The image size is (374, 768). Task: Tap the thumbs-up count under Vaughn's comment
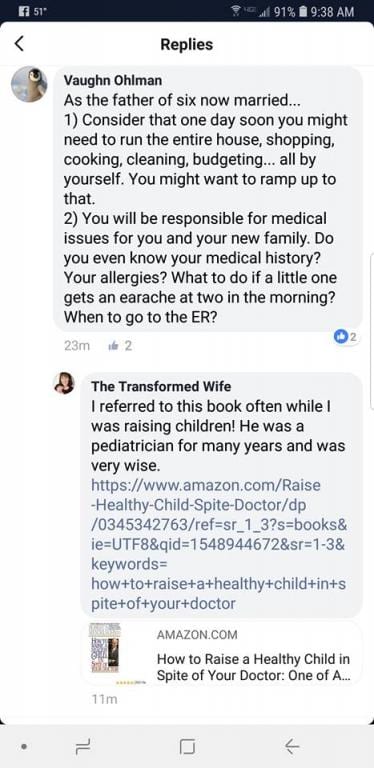click(x=120, y=346)
